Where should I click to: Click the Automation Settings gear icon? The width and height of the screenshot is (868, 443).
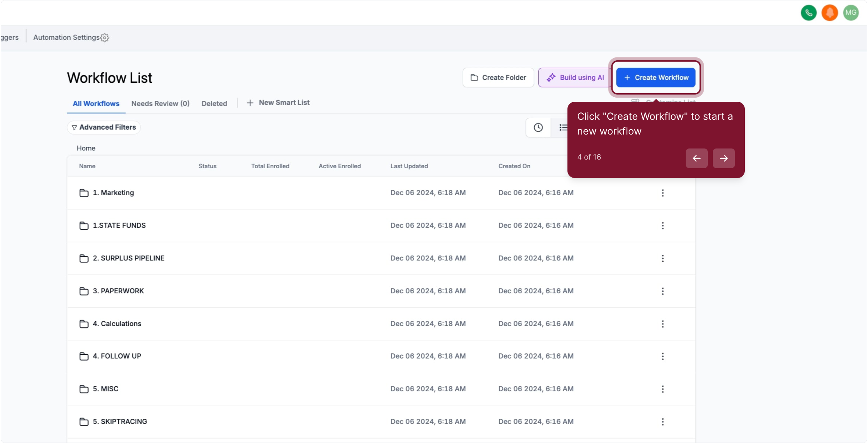(x=105, y=38)
